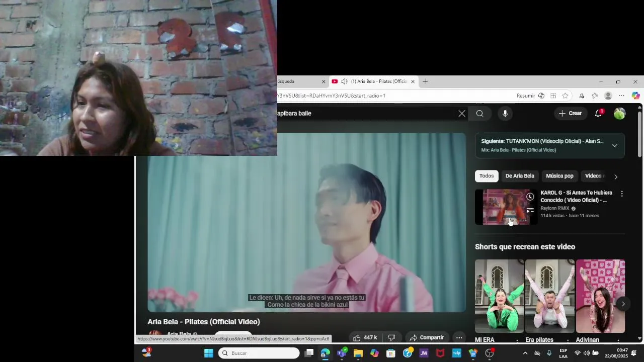Show more filter chips with arrow
This screenshot has height=362, width=644.
[x=616, y=176]
